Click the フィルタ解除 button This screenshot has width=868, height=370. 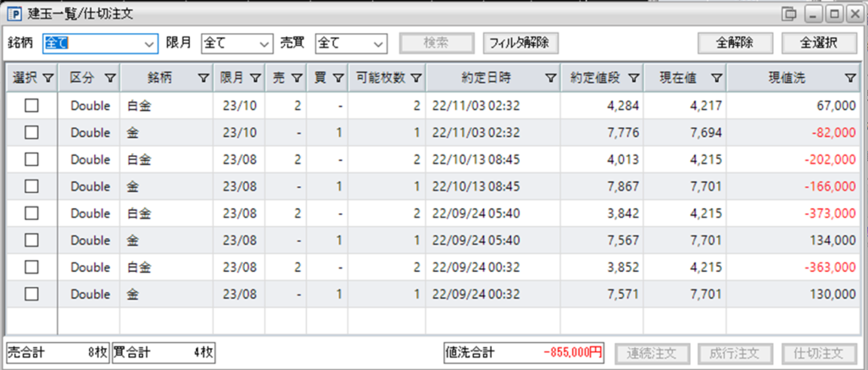point(520,43)
